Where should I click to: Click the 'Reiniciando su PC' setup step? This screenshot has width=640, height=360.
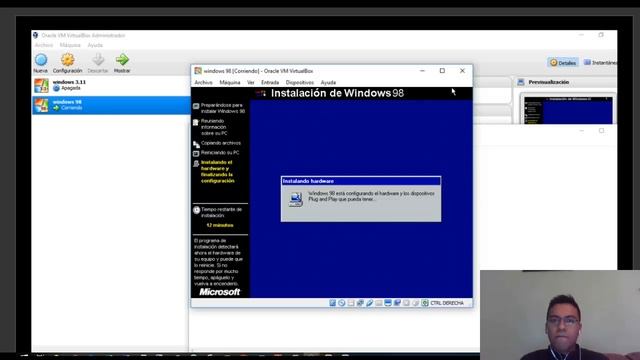click(220, 153)
